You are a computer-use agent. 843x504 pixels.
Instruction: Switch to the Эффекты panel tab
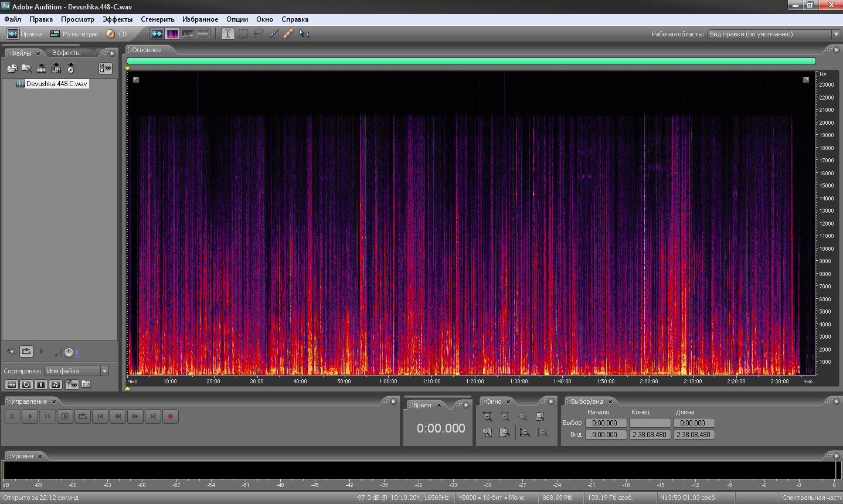tap(66, 53)
